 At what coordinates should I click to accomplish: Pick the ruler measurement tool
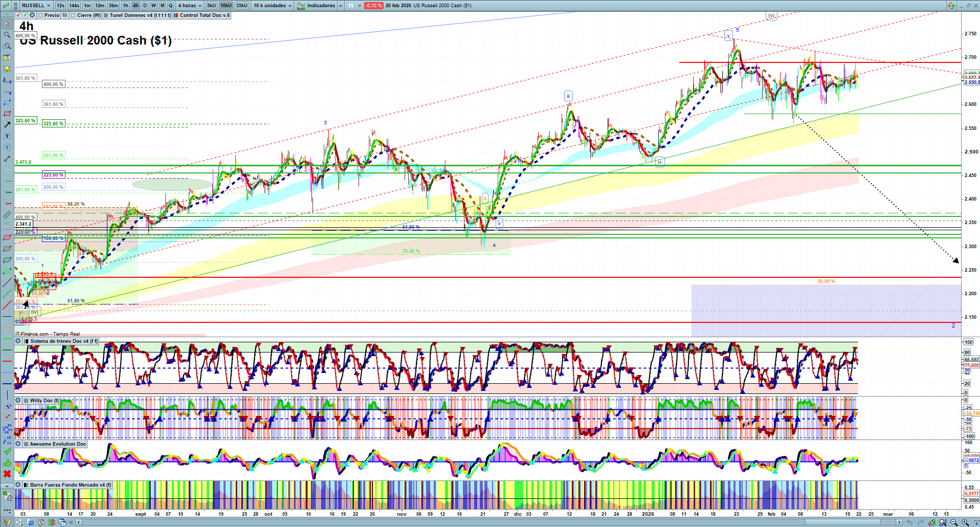pos(7,215)
